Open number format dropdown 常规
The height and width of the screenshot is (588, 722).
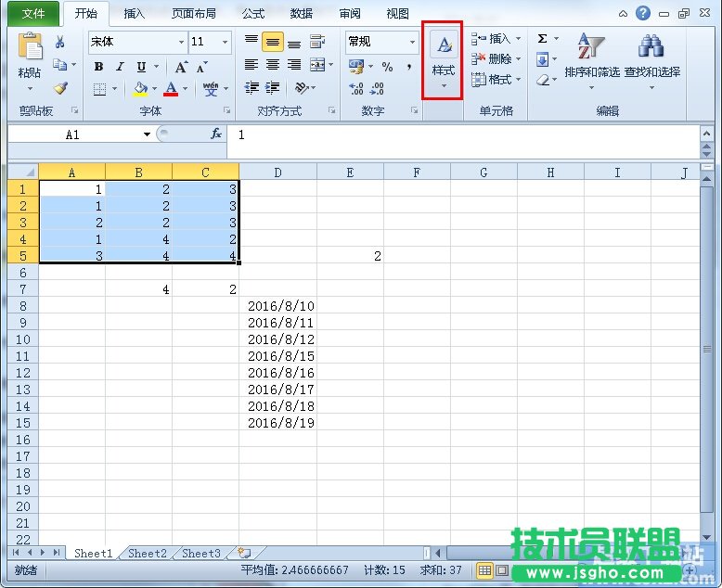tap(412, 42)
